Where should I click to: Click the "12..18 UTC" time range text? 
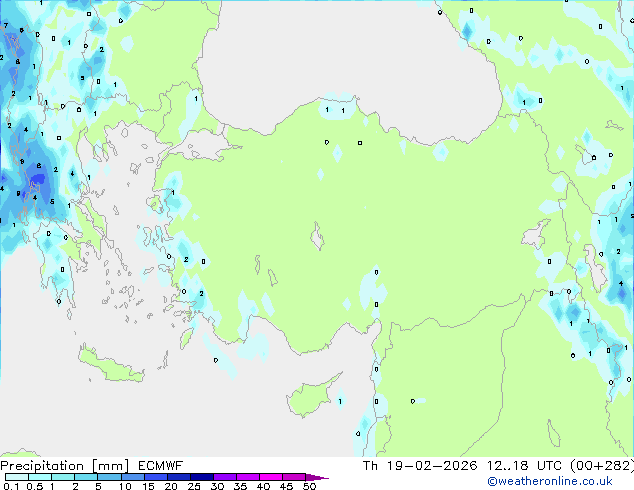pyautogui.click(x=524, y=466)
